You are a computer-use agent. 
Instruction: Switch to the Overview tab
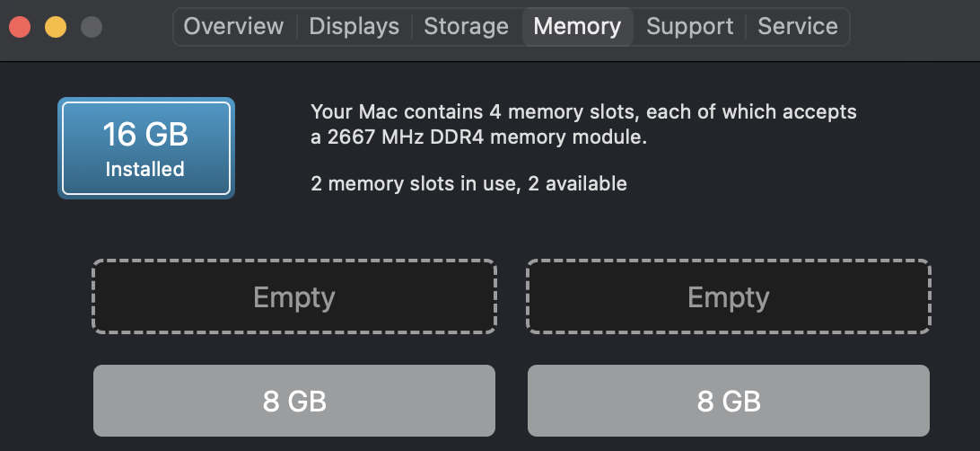[233, 26]
